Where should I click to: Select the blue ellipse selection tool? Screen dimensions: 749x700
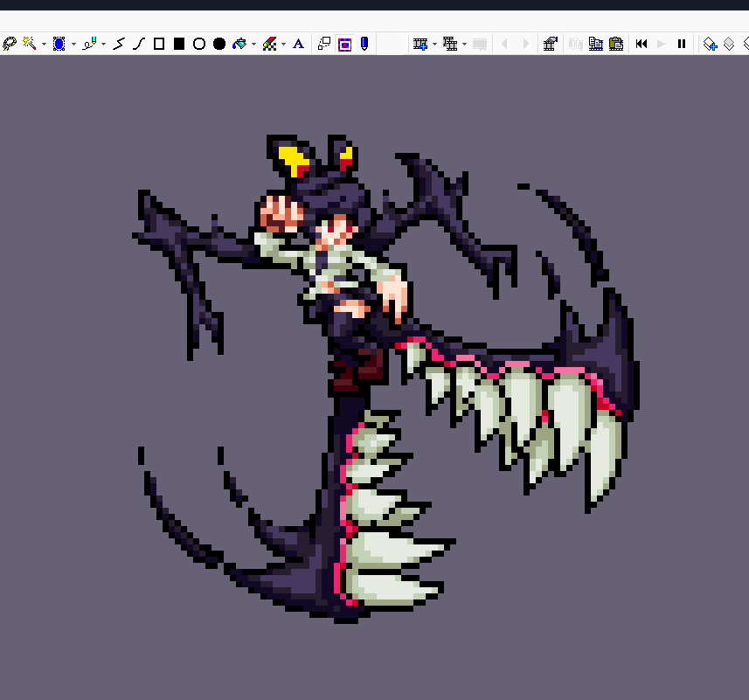(59, 44)
